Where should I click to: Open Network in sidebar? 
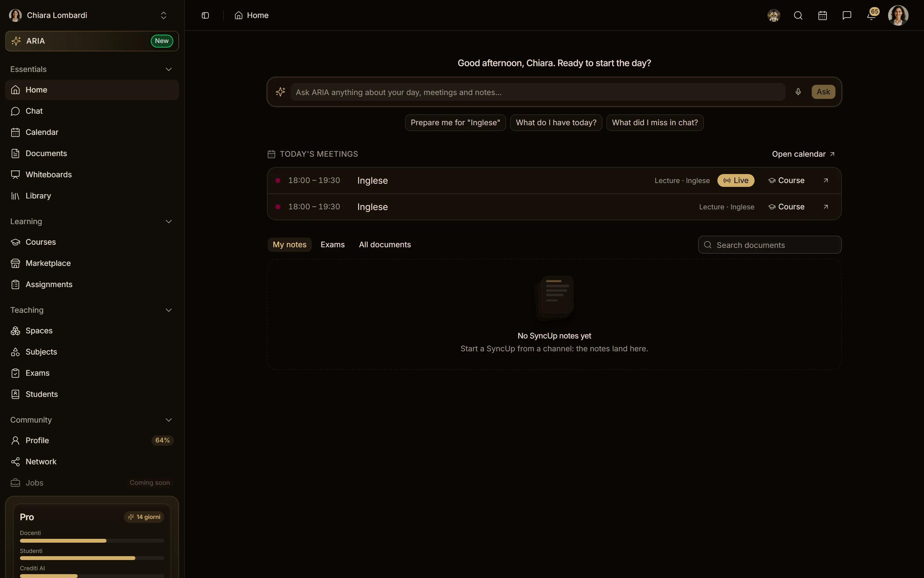92,462
